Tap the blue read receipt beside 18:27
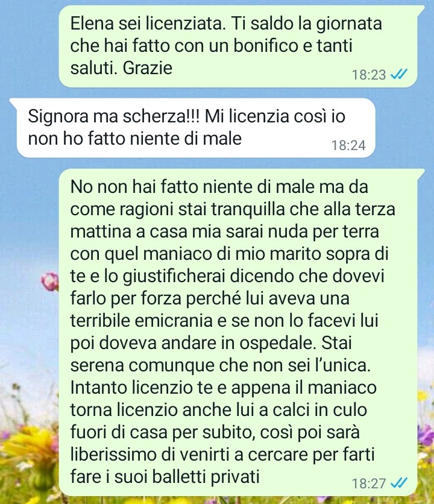Screen dimensions: 434x504 coord(398,483)
